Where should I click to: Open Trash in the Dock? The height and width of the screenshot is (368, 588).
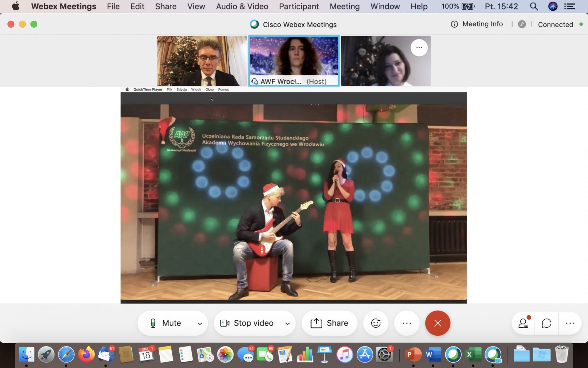tap(562, 354)
